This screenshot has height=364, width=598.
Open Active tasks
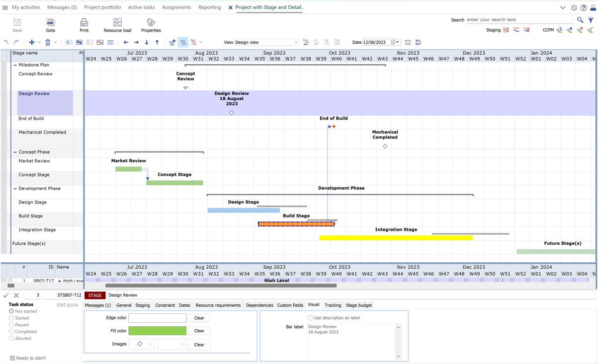pyautogui.click(x=141, y=7)
